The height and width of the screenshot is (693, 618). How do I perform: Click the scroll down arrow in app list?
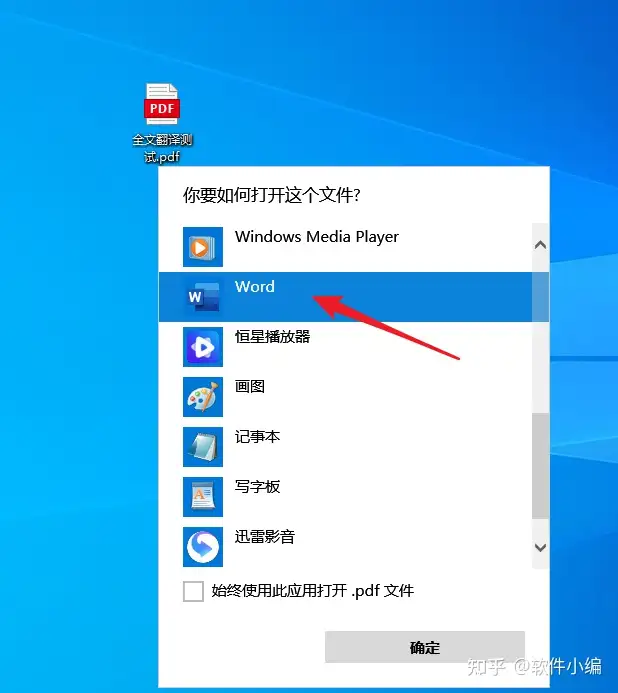(540, 548)
